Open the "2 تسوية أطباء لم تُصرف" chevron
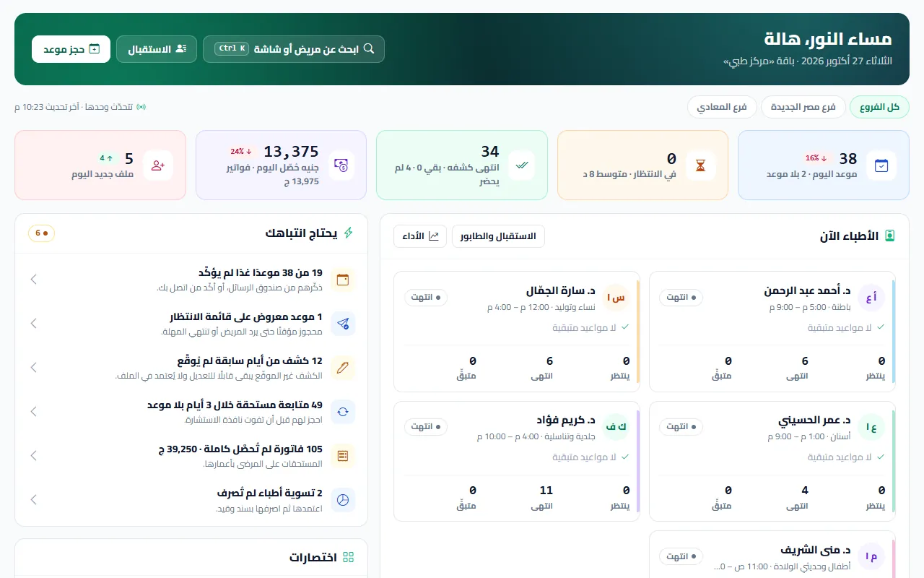The width and height of the screenshot is (924, 578). 33,500
